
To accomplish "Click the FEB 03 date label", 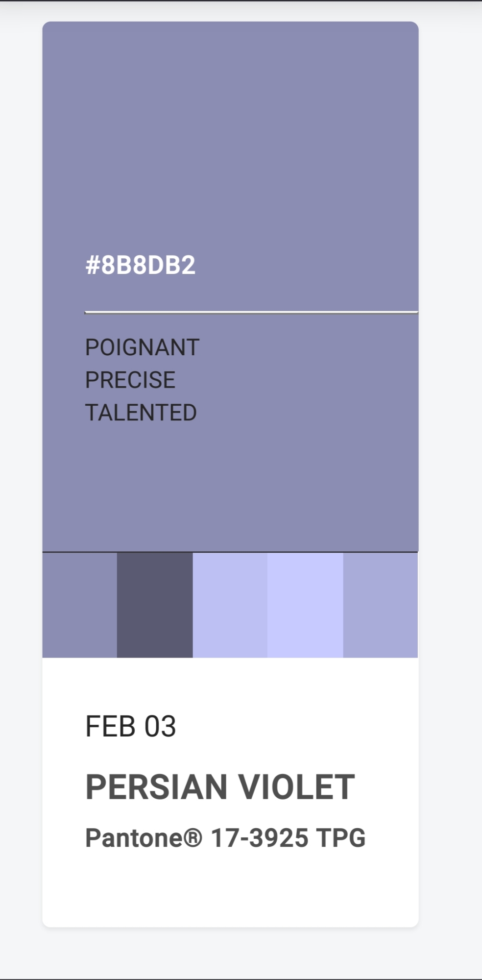I will click(x=130, y=726).
